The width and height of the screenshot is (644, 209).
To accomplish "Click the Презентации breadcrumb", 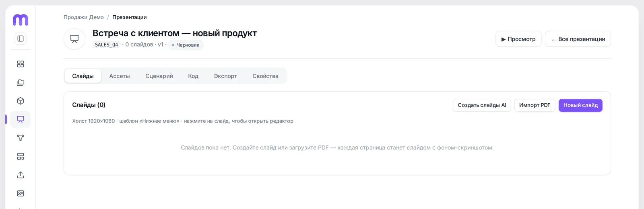I will point(130,17).
